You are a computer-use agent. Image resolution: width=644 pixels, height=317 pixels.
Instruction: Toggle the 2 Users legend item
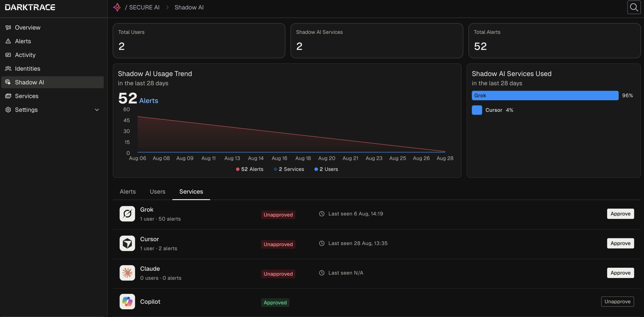(326, 169)
